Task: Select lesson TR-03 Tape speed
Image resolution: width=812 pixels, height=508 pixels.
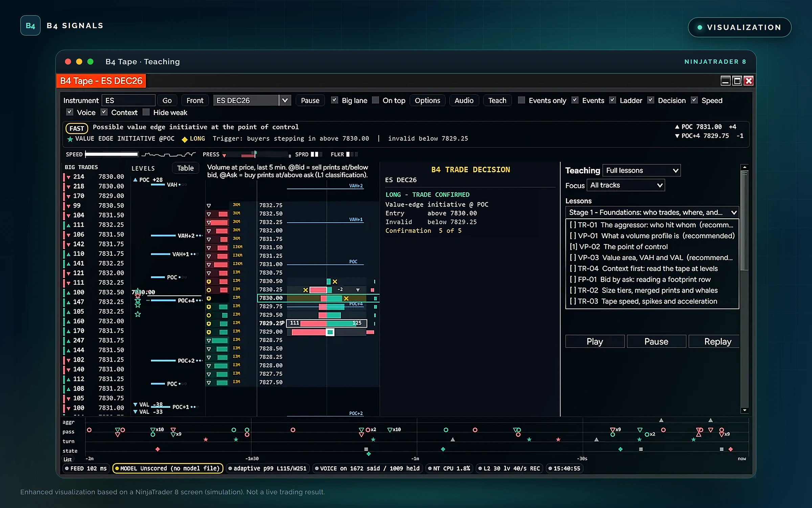Action: [x=652, y=301]
